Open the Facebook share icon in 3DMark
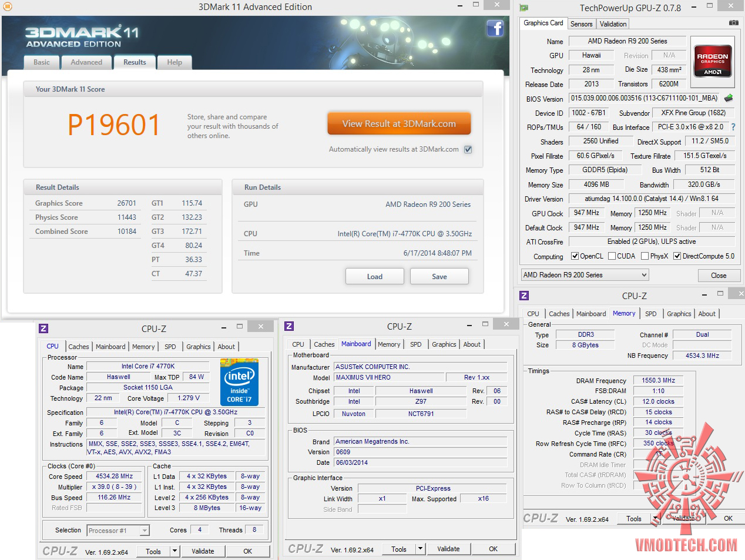745x560 pixels. tap(495, 28)
